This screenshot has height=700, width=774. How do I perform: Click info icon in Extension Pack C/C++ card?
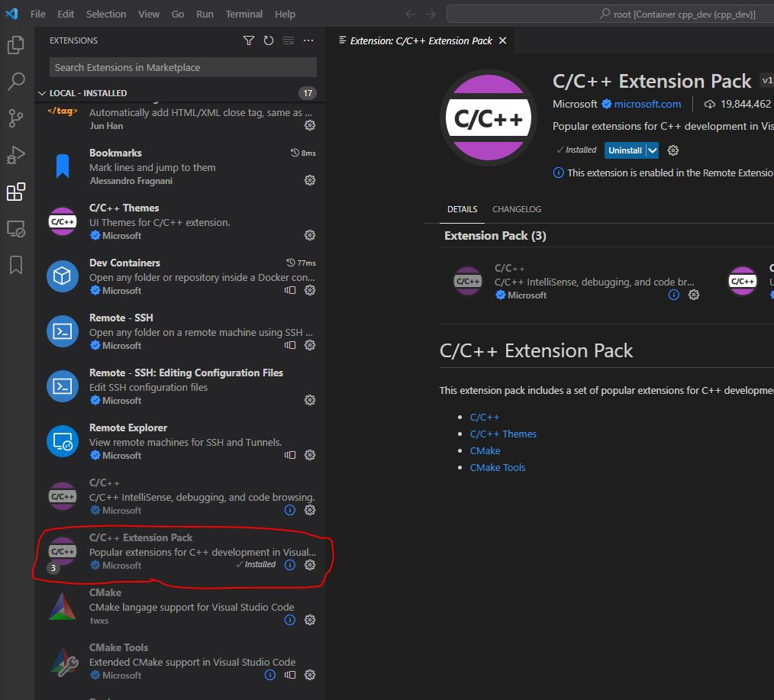click(674, 295)
